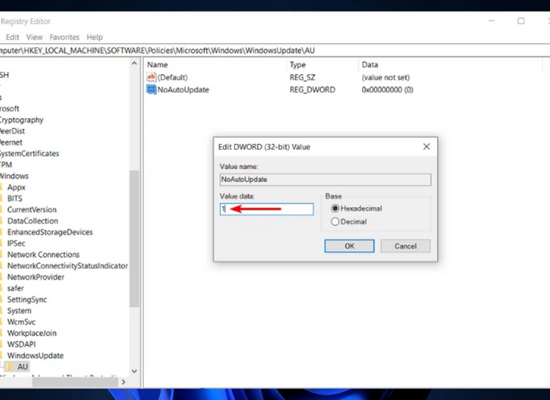Select the EnhancedStorageDevices key
Image resolution: width=550 pixels, height=400 pixels.
pos(50,232)
